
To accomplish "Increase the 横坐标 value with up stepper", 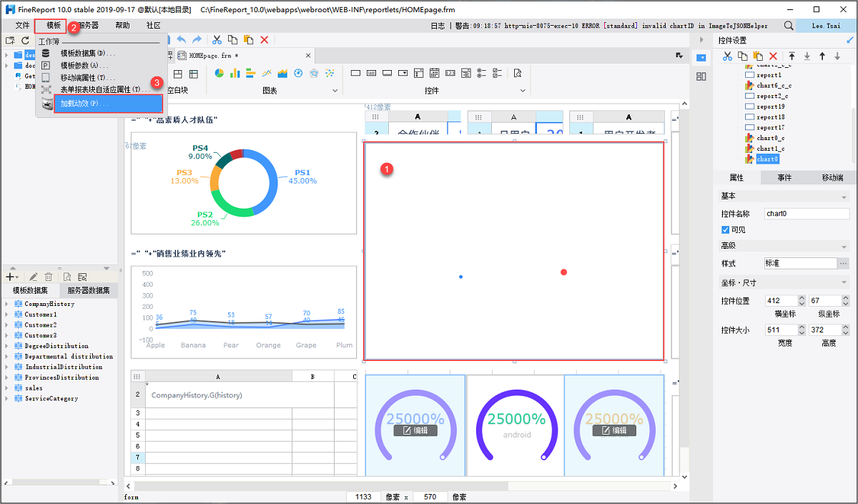I will [802, 298].
